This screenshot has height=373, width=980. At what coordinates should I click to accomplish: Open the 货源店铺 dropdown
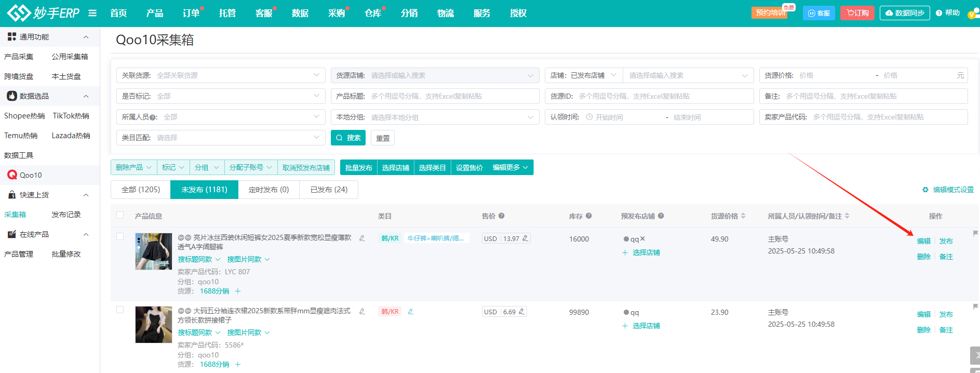[x=435, y=75]
